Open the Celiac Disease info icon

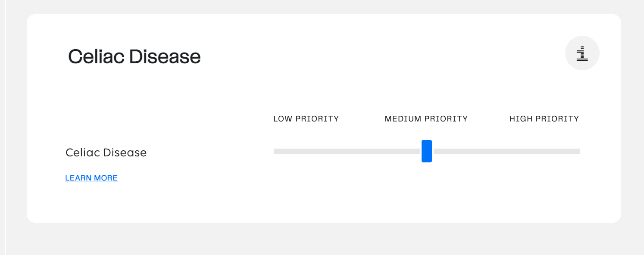pyautogui.click(x=582, y=53)
